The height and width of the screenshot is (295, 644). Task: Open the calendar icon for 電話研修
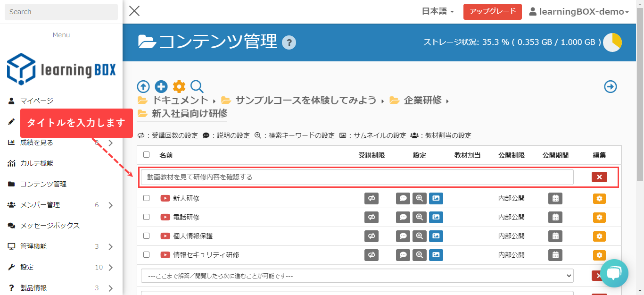tap(555, 218)
